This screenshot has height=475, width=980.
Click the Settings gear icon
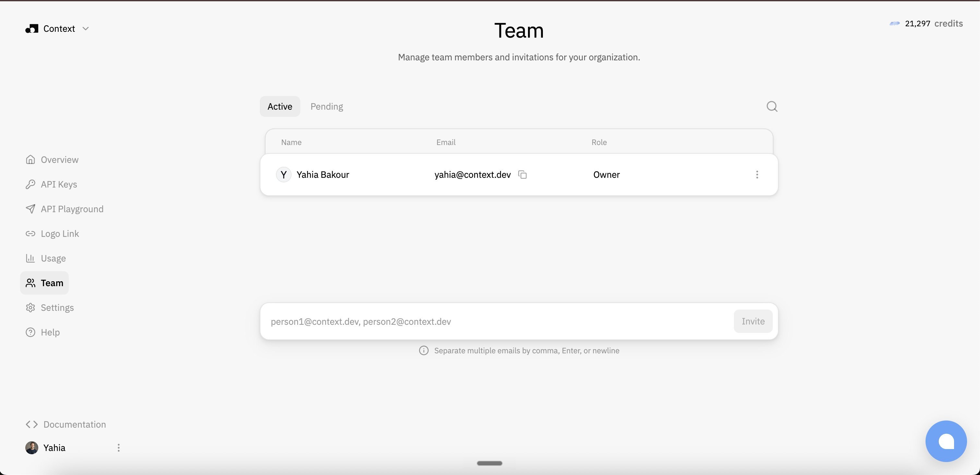[x=30, y=308]
